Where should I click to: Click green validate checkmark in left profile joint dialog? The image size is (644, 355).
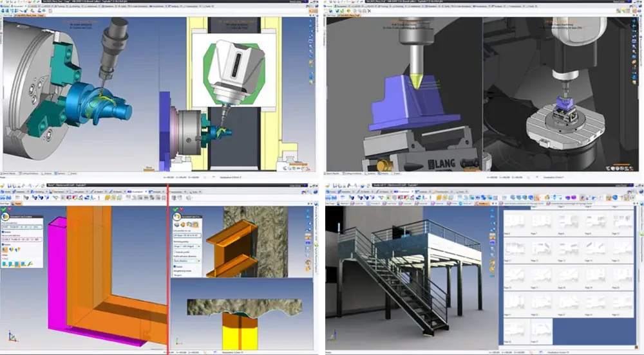pos(4,209)
